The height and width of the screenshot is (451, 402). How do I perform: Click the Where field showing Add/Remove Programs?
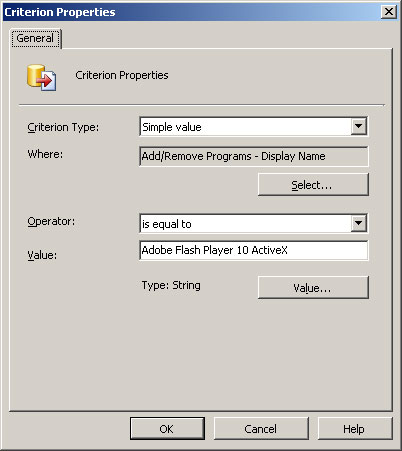pyautogui.click(x=254, y=156)
